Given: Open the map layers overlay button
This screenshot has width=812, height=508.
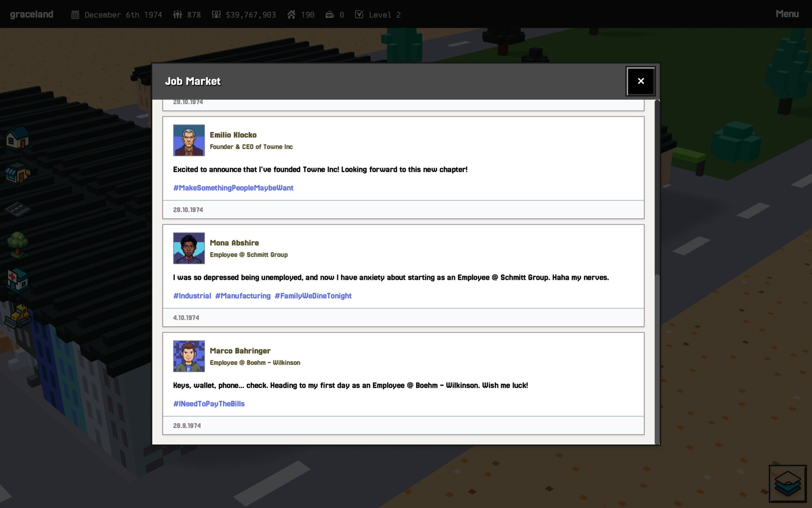Looking at the screenshot, I should (788, 484).
